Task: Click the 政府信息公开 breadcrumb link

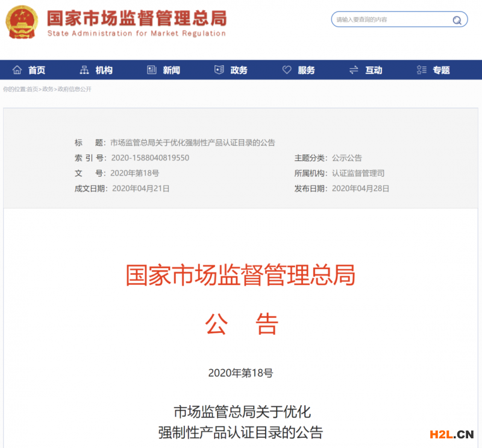Action: pos(74,89)
